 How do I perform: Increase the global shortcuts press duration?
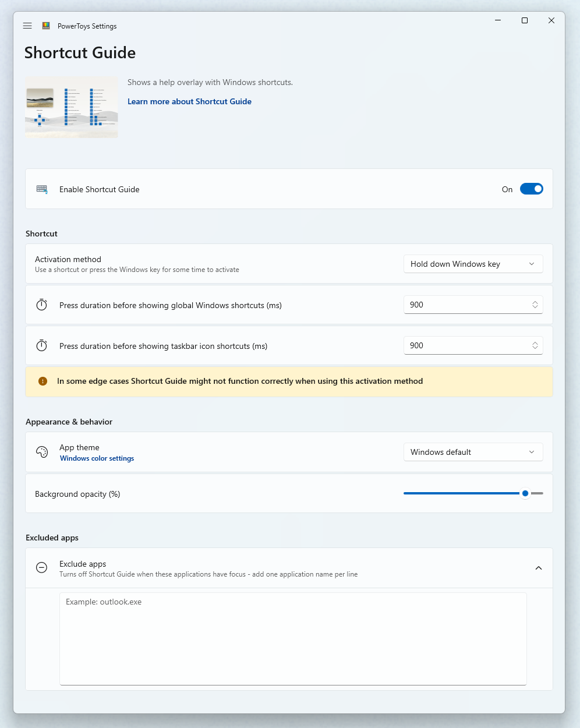tap(535, 302)
